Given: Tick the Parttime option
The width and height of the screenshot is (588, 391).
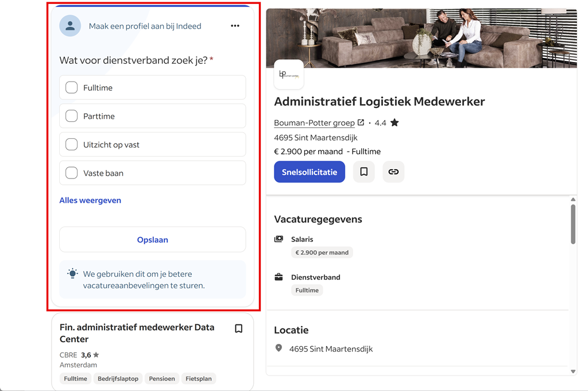Looking at the screenshot, I should 72,116.
